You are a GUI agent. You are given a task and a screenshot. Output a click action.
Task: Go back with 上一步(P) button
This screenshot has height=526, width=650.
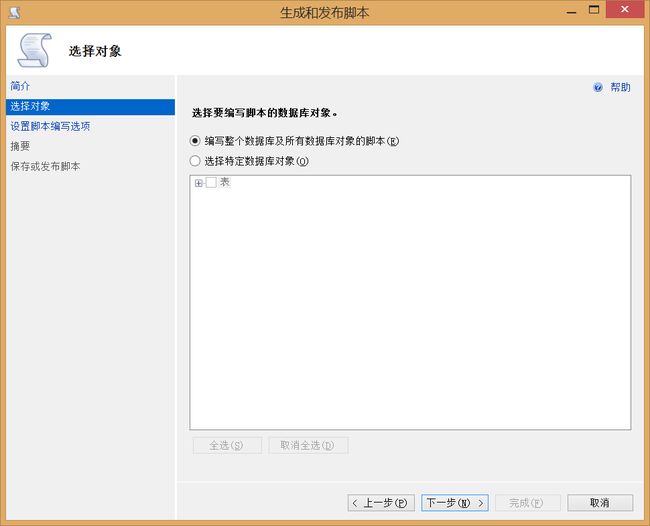(381, 503)
